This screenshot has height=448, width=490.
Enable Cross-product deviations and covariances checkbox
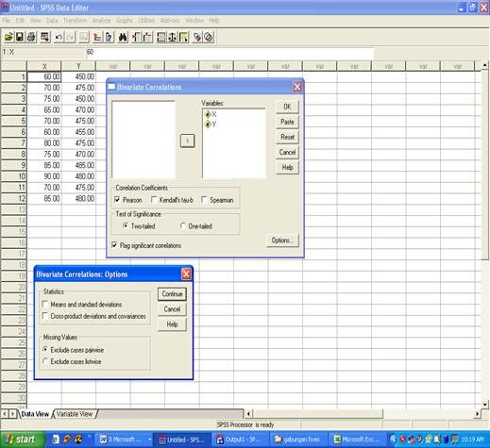tap(45, 316)
